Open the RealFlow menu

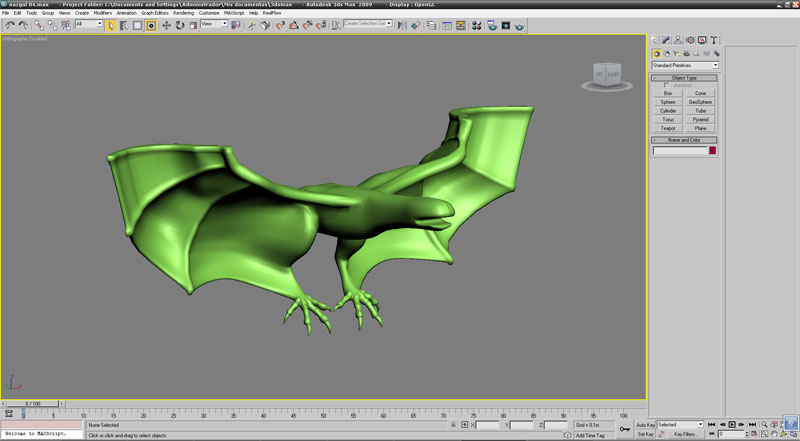(x=272, y=13)
